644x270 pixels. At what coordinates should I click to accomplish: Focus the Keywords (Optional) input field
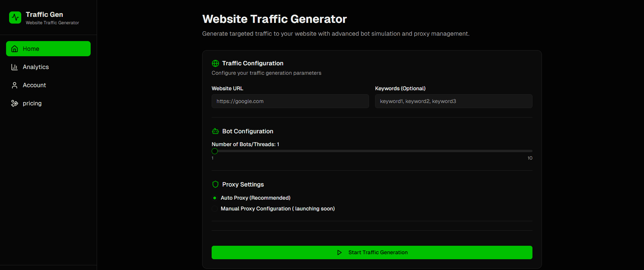[x=454, y=101]
